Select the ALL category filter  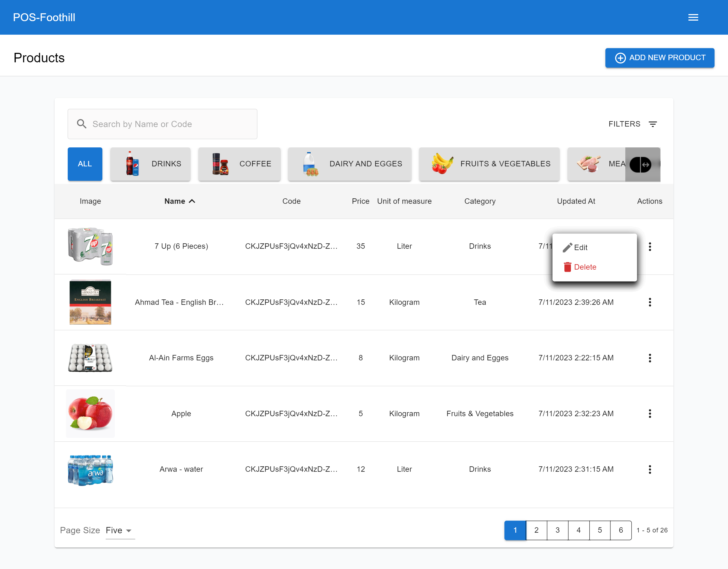point(85,164)
